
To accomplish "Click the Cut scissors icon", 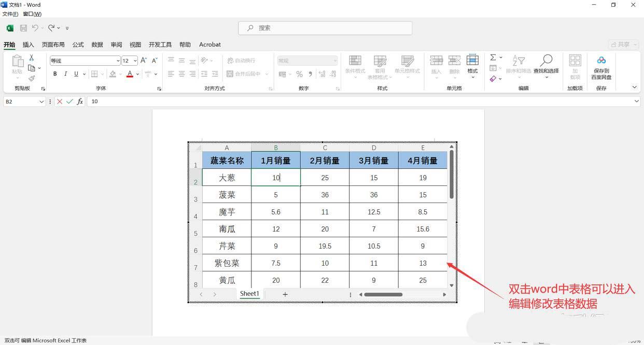I will [31, 58].
